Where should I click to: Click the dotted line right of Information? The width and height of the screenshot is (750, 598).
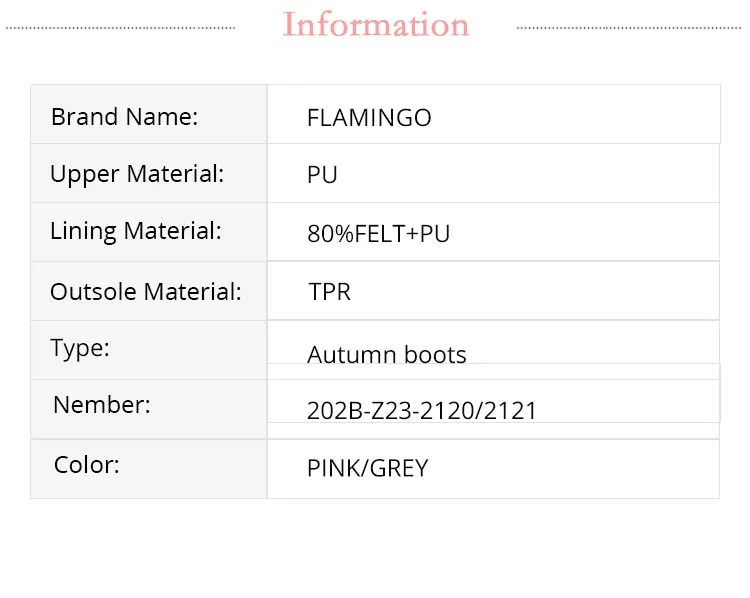(630, 28)
